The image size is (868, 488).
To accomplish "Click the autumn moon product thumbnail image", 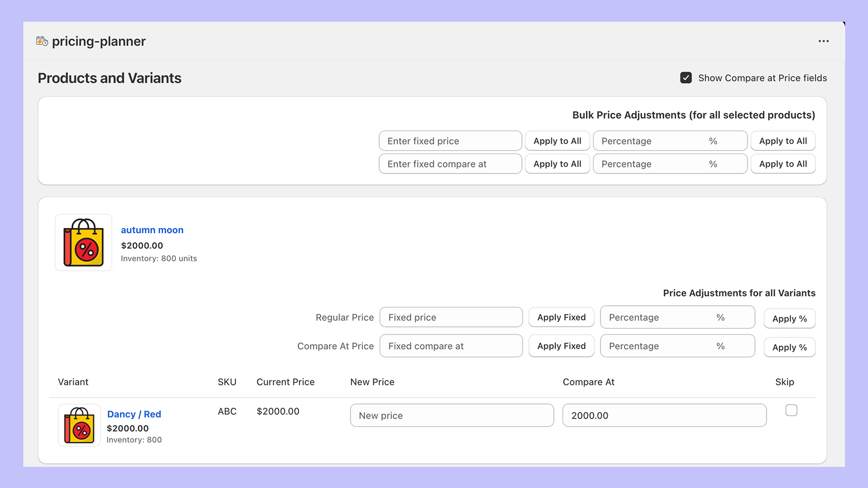I will (83, 242).
